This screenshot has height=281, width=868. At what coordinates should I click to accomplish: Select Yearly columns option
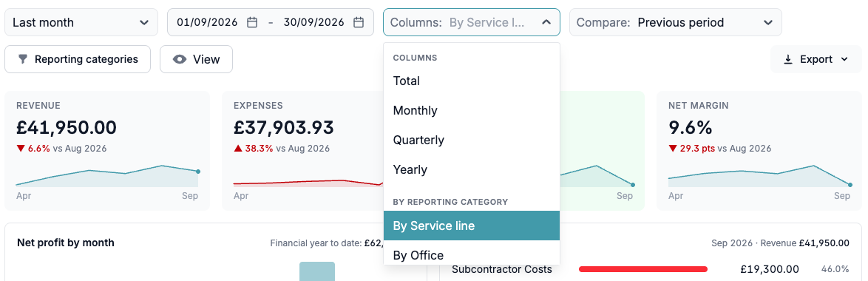(x=471, y=169)
